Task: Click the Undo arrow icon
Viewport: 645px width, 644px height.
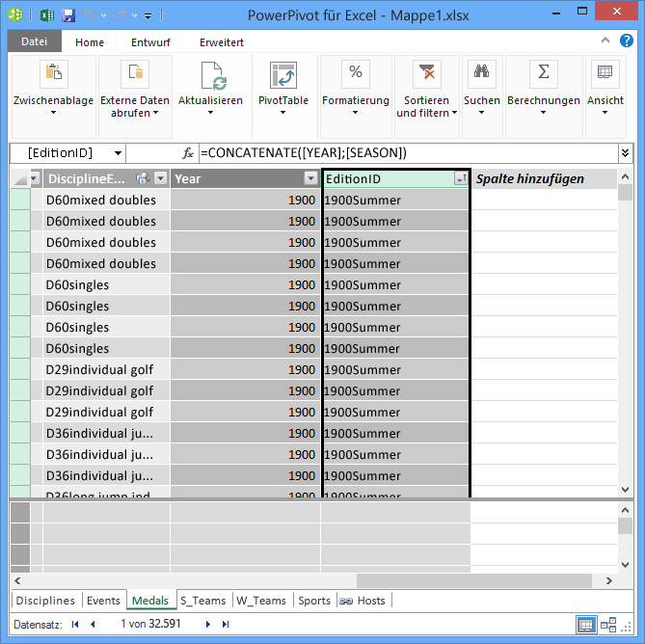Action: coord(90,15)
